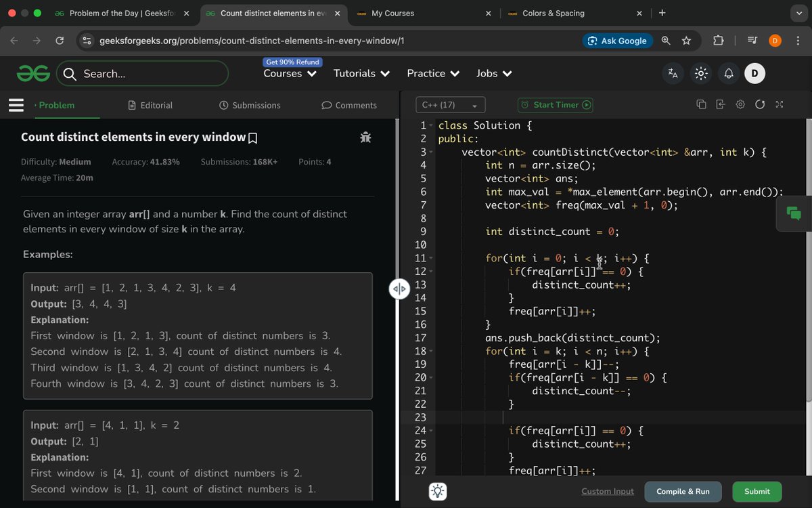The width and height of the screenshot is (812, 508).
Task: Switch to the Comments tab
Action: tap(349, 105)
